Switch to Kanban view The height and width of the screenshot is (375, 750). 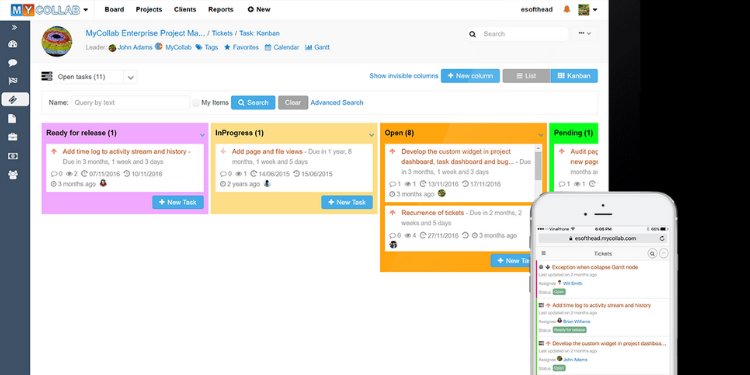pyautogui.click(x=574, y=76)
